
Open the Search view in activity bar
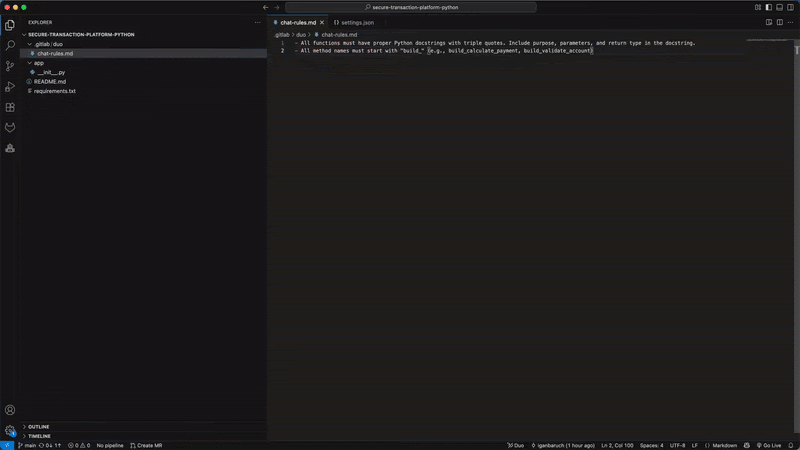pos(10,45)
